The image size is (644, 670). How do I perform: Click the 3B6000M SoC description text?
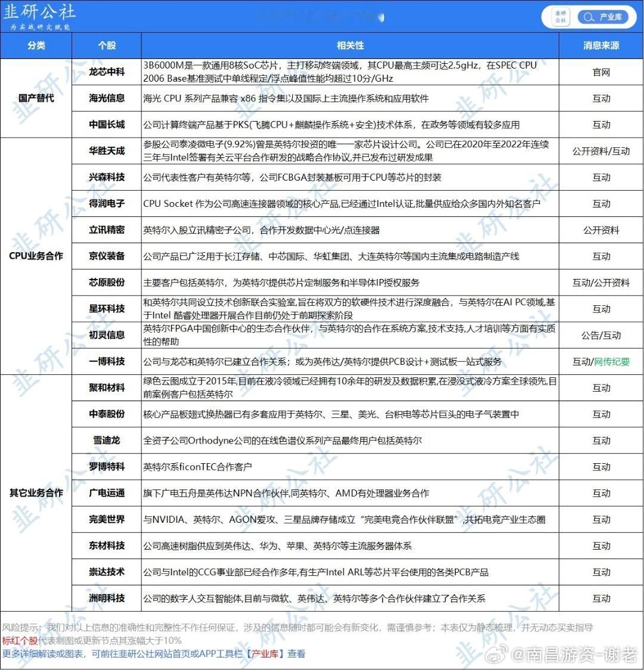pos(340,72)
